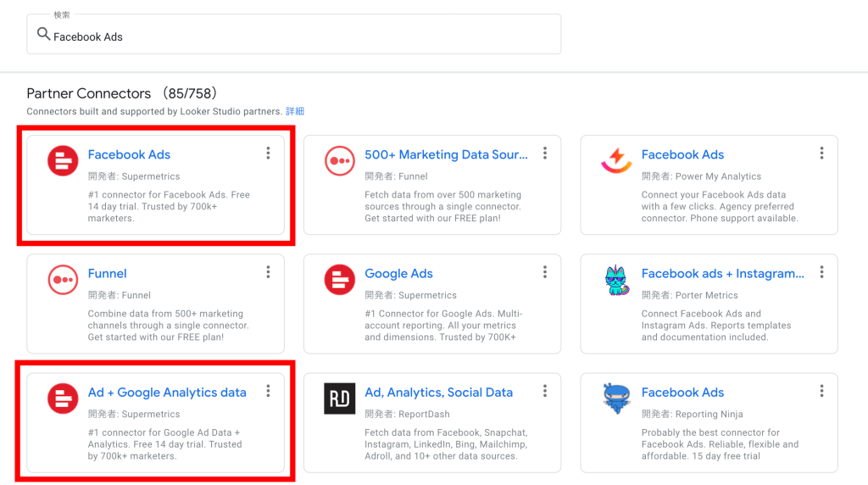Open Facebook Ads connector by Supermetrics
The width and height of the screenshot is (868, 485).
pyautogui.click(x=129, y=154)
